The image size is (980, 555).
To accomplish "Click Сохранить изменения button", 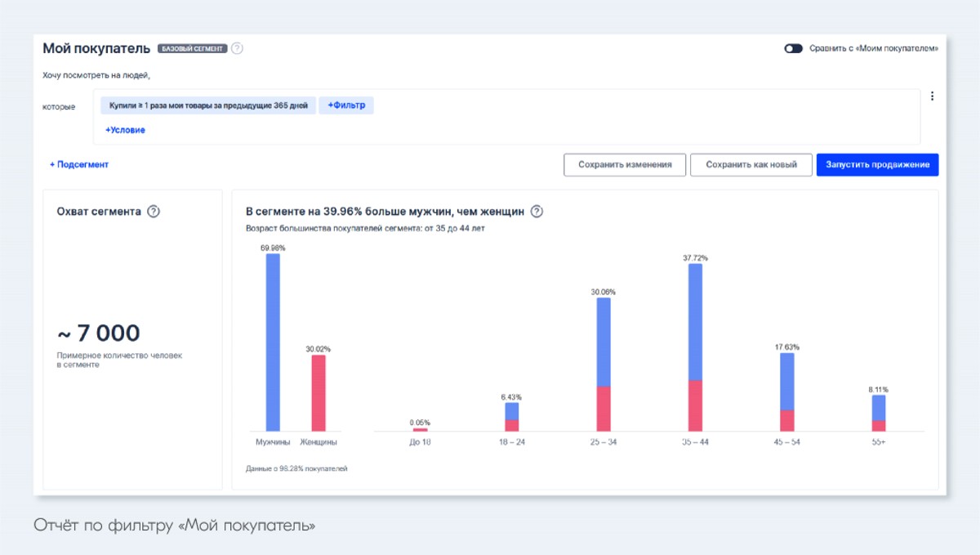I will click(x=625, y=164).
